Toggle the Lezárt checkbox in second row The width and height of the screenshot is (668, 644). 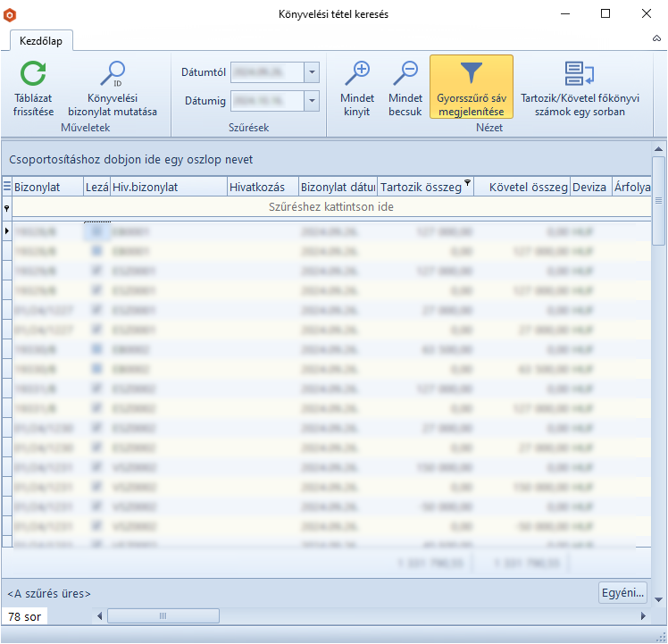96,251
